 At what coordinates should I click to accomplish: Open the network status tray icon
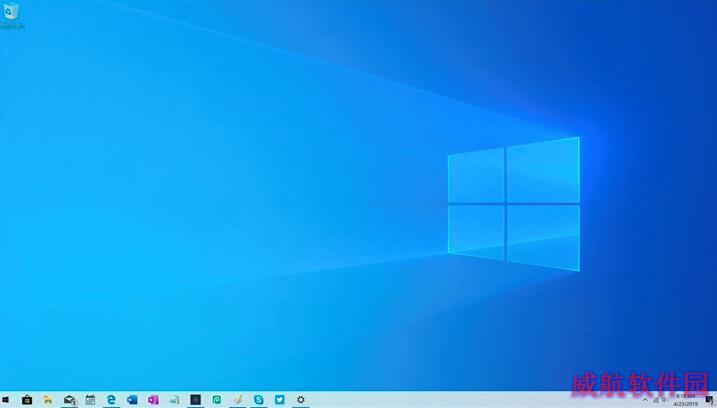pyautogui.click(x=656, y=400)
